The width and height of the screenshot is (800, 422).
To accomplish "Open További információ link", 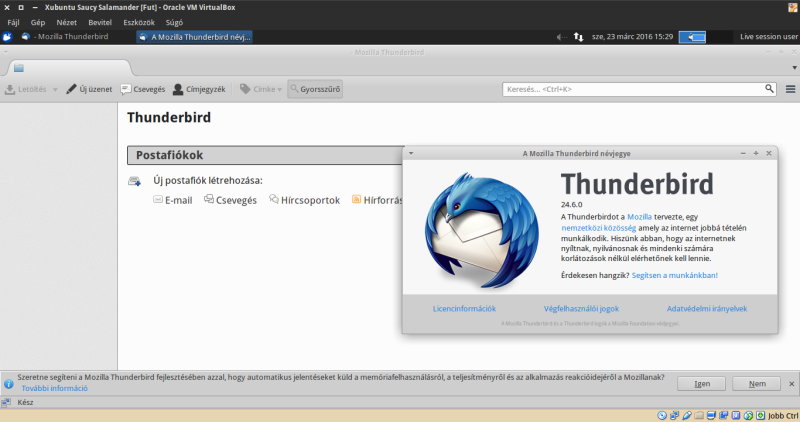I will [54, 388].
